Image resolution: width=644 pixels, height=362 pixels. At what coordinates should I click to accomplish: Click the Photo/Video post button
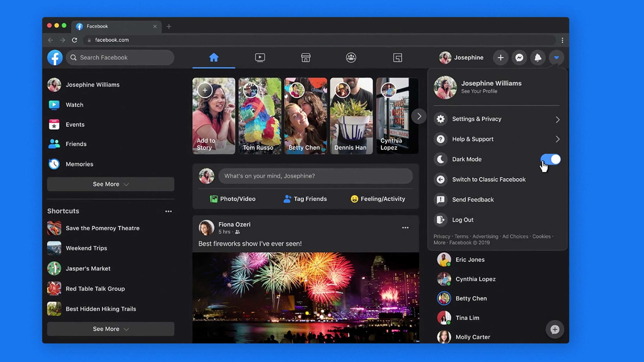coord(233,199)
